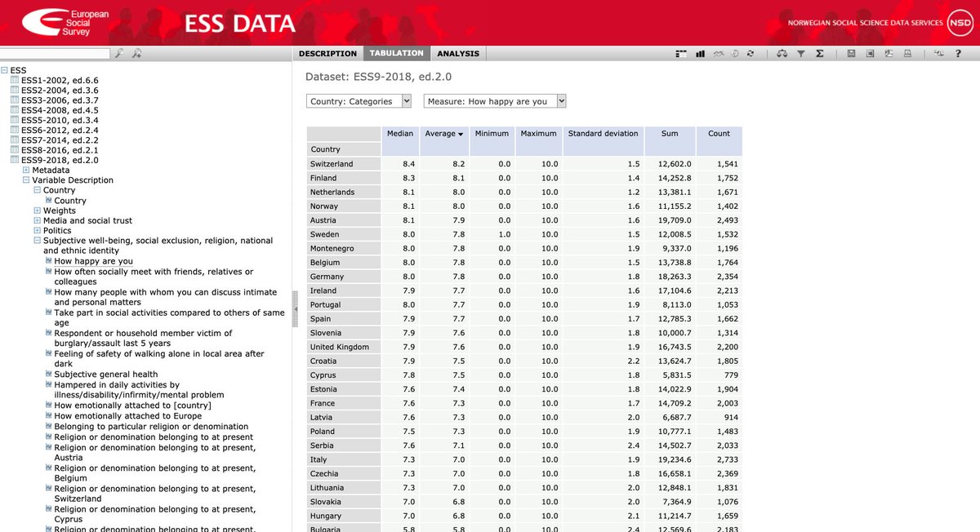Select the TABULATION tab
980x532 pixels.
tap(396, 54)
